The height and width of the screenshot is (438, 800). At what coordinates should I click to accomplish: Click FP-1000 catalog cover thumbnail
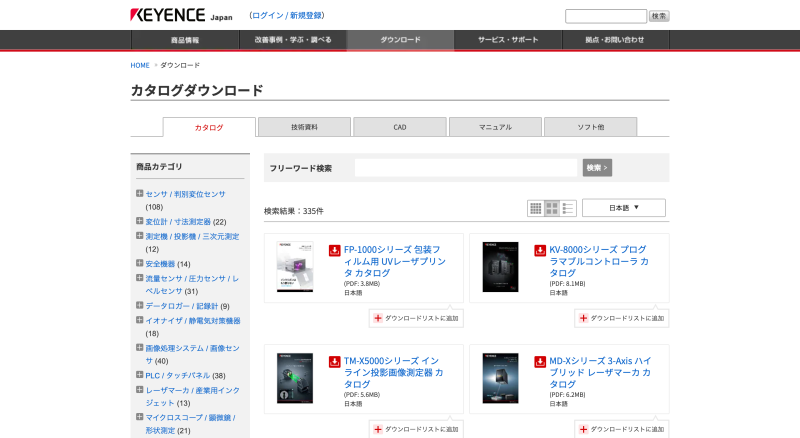click(295, 267)
